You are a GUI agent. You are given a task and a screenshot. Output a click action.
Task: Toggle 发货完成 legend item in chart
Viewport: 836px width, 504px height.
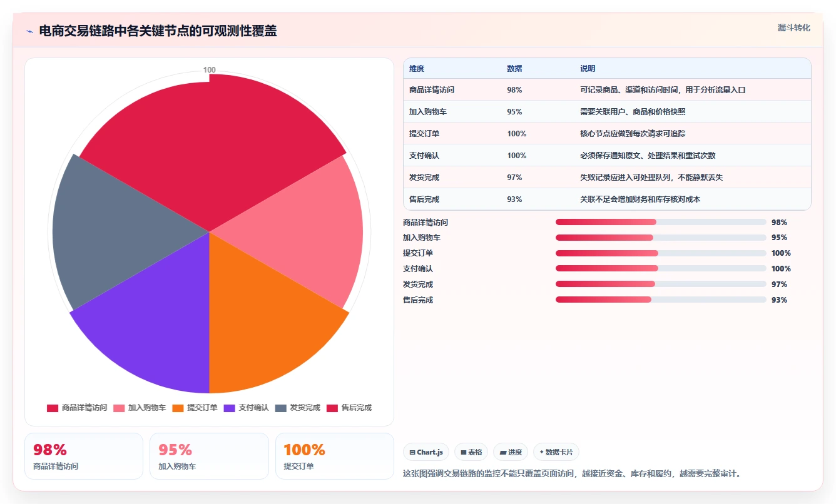pyautogui.click(x=297, y=408)
